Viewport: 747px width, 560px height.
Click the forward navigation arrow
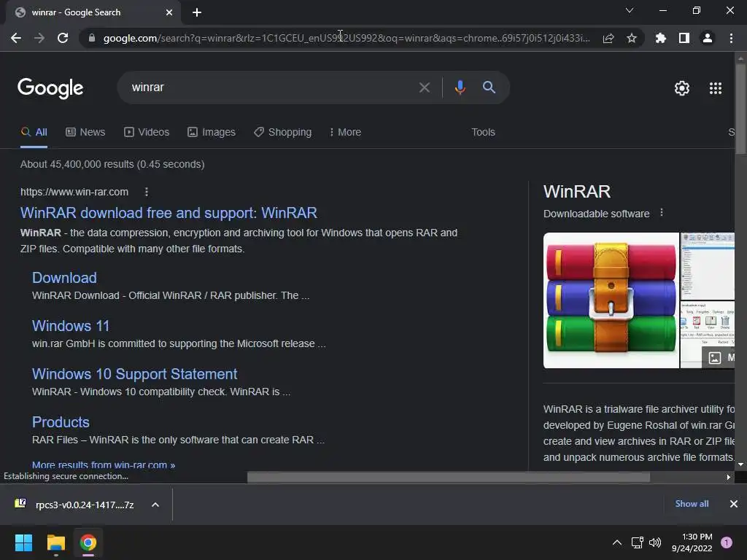click(x=39, y=38)
